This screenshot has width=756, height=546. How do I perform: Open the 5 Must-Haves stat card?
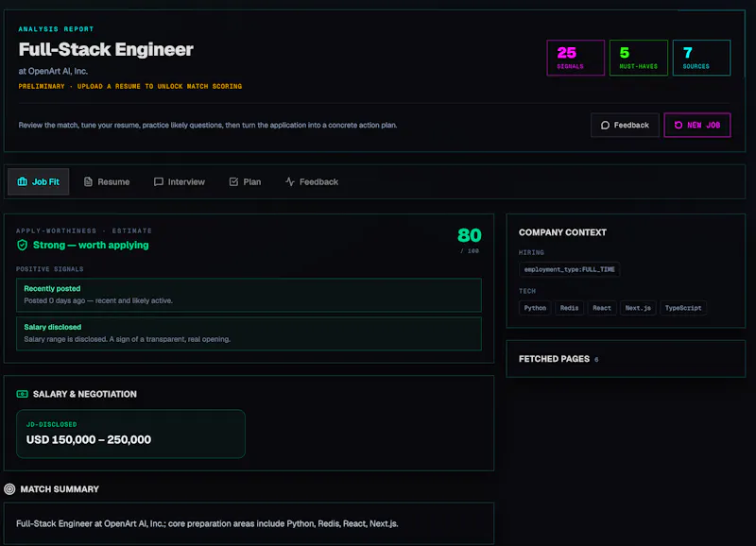point(639,58)
